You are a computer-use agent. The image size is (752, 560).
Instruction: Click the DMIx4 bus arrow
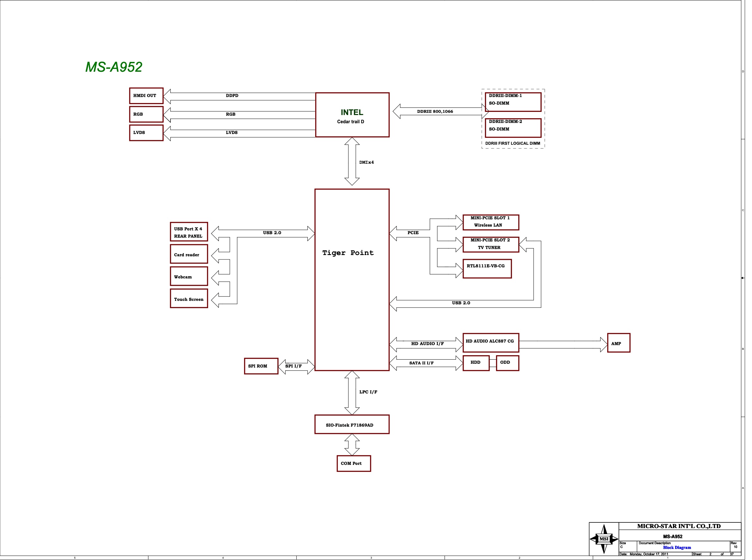pyautogui.click(x=352, y=162)
